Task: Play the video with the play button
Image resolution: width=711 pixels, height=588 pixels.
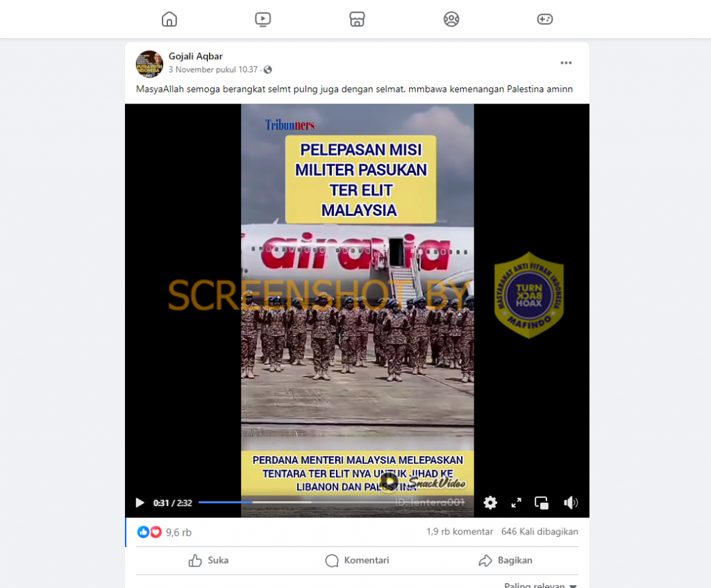Action: click(x=140, y=503)
